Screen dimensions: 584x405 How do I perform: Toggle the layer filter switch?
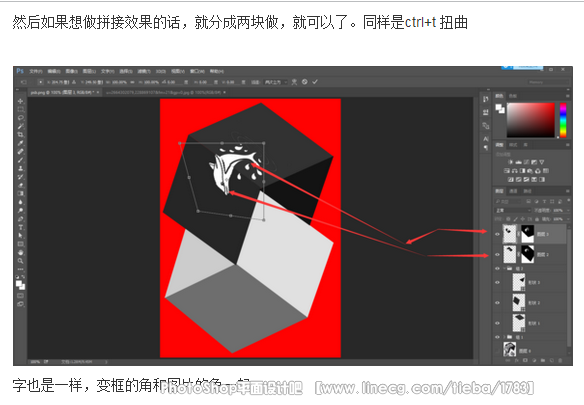coord(568,200)
